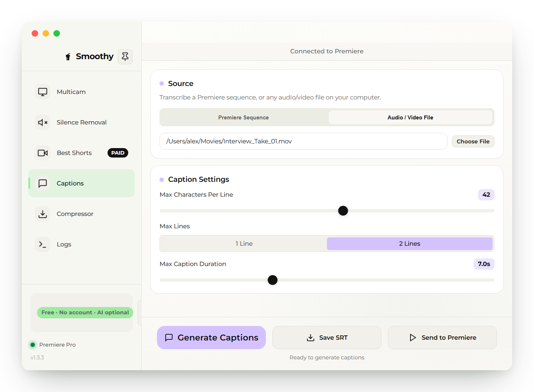Viewport: 534px width, 392px height.
Task: Set Max Lines to 1 Line
Action: point(244,244)
